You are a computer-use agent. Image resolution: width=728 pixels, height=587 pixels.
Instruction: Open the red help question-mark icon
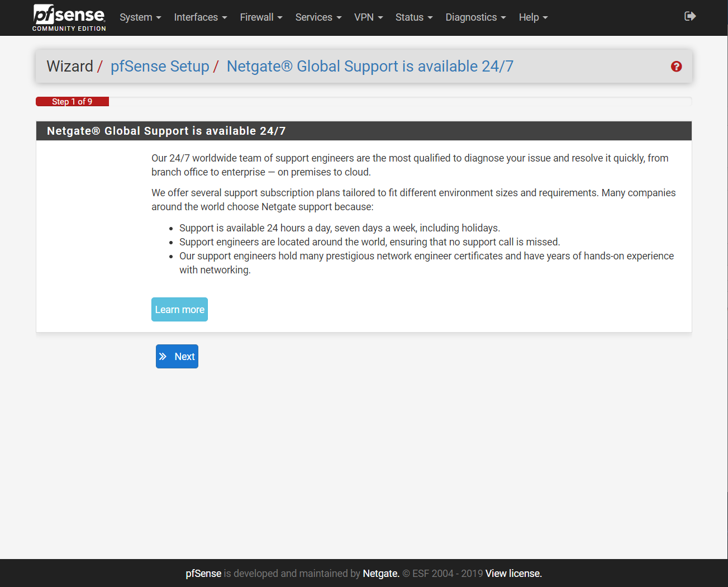pyautogui.click(x=676, y=67)
